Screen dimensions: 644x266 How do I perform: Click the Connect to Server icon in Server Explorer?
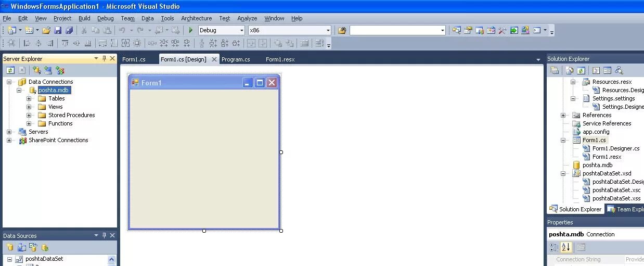tap(48, 70)
